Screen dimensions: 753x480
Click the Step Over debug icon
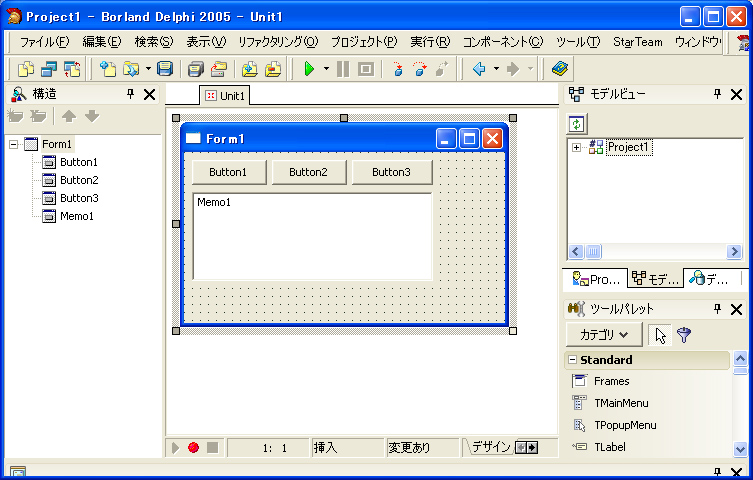[420, 69]
